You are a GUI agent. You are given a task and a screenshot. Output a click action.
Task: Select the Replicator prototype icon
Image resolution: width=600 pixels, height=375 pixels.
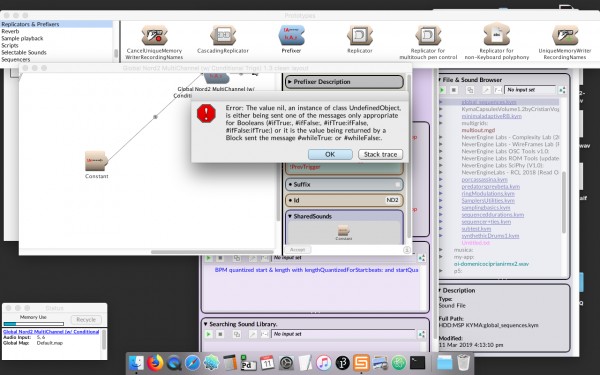pyautogui.click(x=360, y=36)
